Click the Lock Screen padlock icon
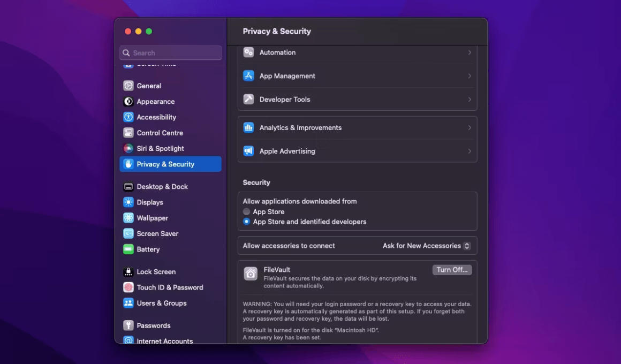The image size is (621, 364). (x=128, y=272)
